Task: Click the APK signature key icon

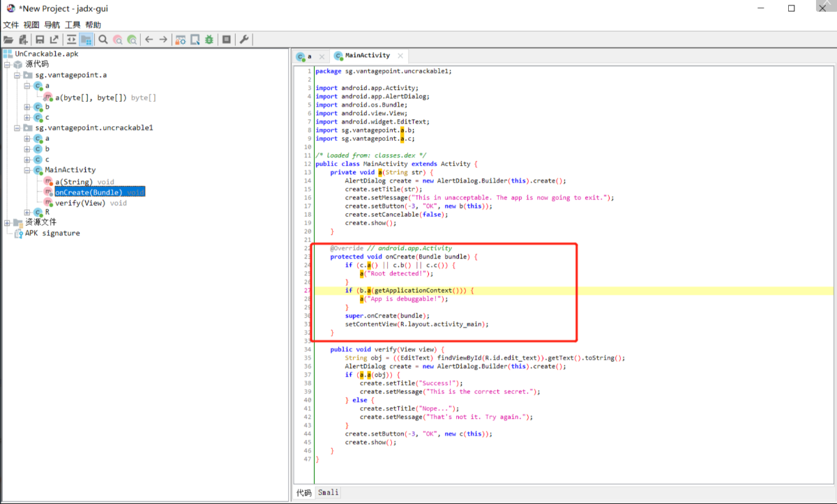Action: pos(18,233)
